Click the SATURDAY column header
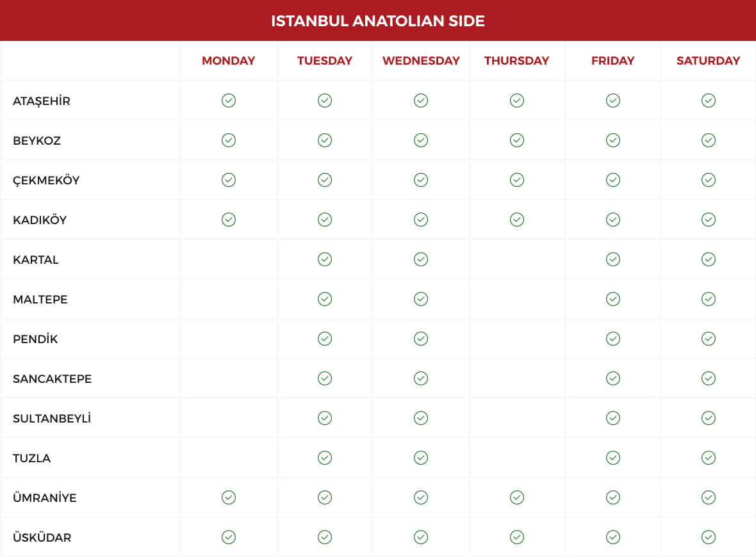Viewport: 756px width, 557px height. 708,61
